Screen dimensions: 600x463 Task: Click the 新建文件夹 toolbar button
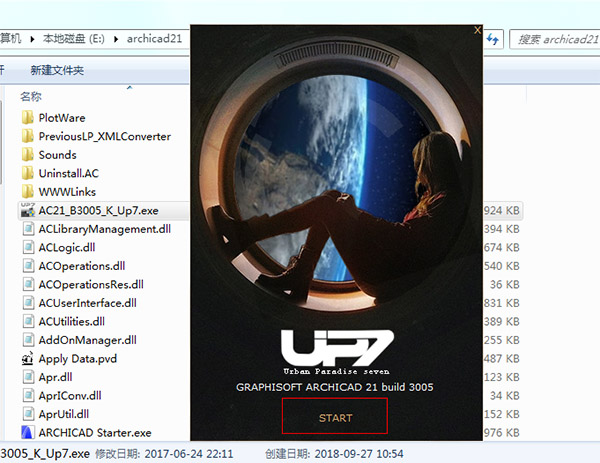click(x=57, y=70)
